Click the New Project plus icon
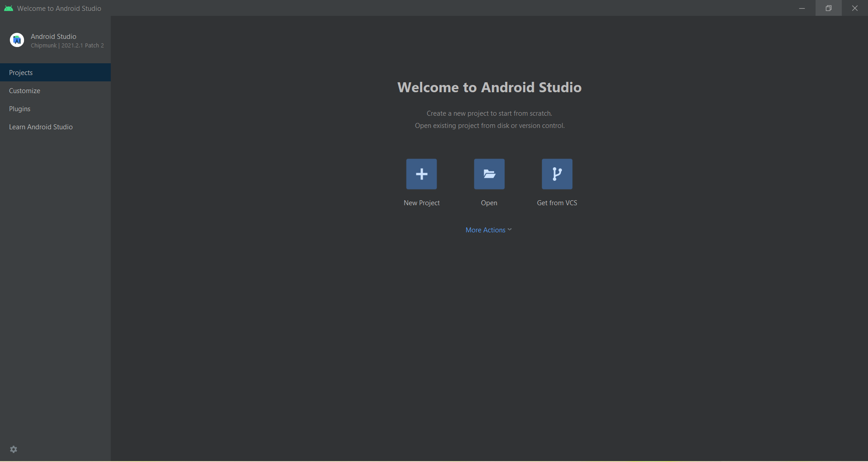Image resolution: width=868 pixels, height=462 pixels. 421,174
